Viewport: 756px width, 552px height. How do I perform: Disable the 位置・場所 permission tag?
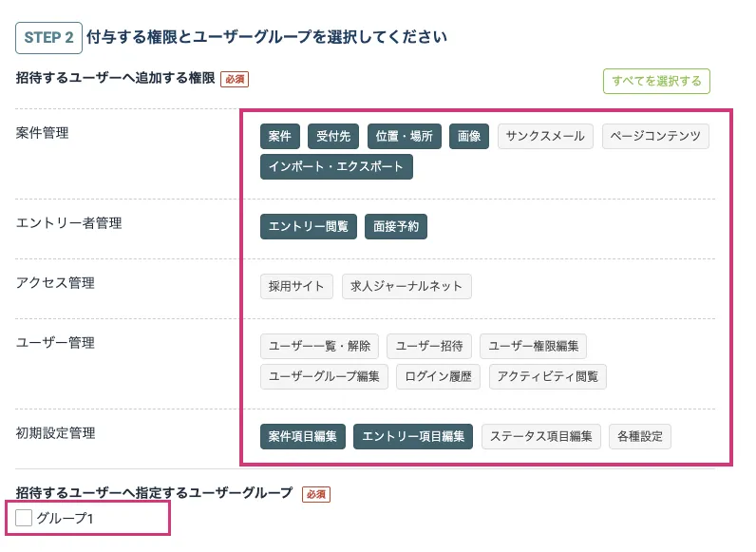404,136
